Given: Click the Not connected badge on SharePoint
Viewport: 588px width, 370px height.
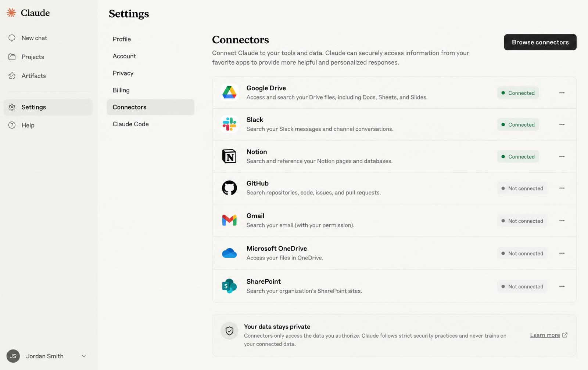Looking at the screenshot, I should click(522, 286).
